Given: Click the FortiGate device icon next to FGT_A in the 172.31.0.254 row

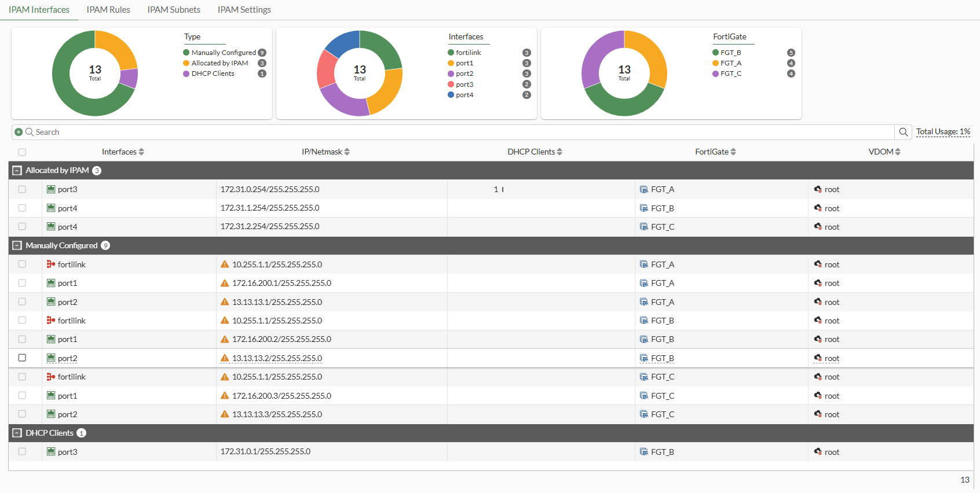Looking at the screenshot, I should coord(643,190).
